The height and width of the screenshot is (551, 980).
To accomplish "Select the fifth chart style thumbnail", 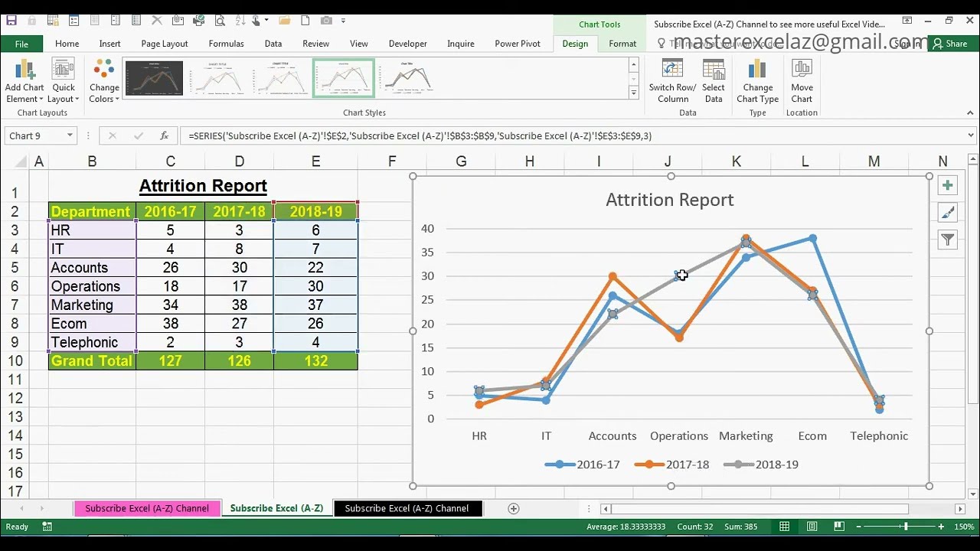I will (407, 78).
